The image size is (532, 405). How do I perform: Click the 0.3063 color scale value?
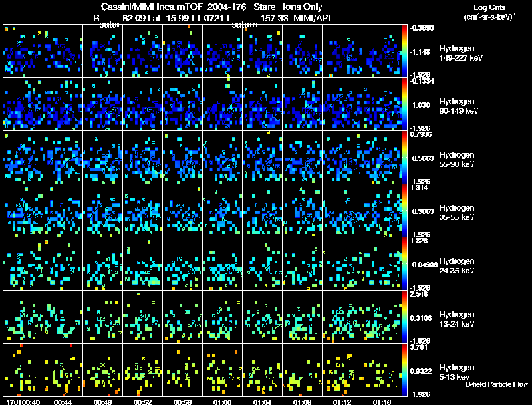click(x=423, y=211)
